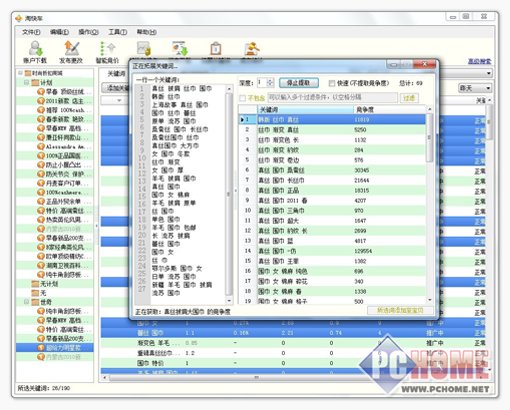The height and width of the screenshot is (410, 510).
Task: Open the 工具(T) menu
Action: pyautogui.click(x=117, y=32)
